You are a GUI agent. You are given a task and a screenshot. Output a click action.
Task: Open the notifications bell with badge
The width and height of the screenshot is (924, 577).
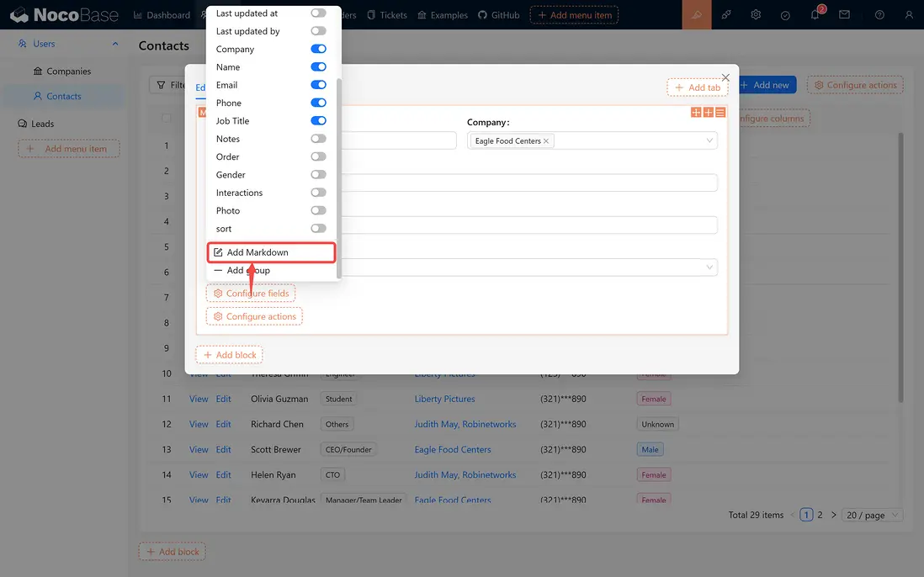pyautogui.click(x=814, y=14)
